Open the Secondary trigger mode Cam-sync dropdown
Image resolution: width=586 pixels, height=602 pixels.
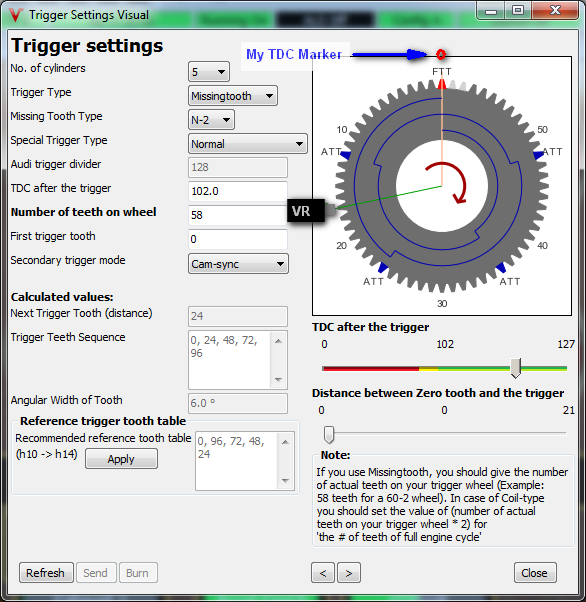[238, 264]
